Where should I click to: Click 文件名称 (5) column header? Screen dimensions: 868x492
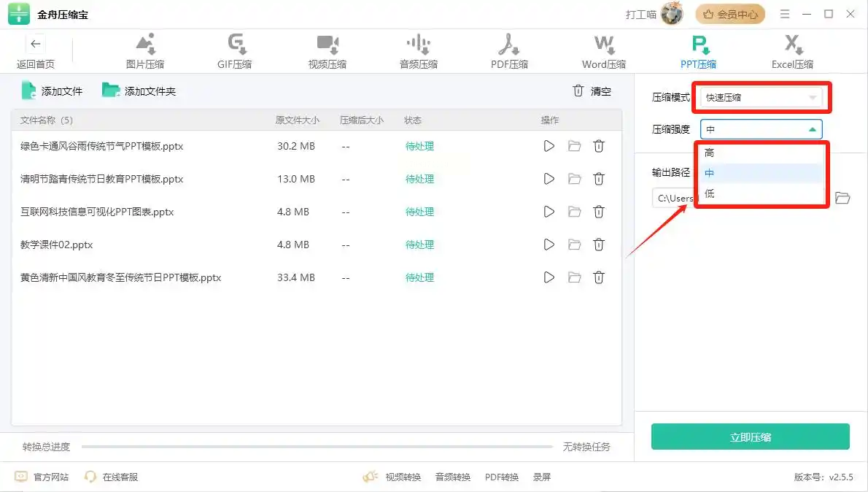coord(47,120)
